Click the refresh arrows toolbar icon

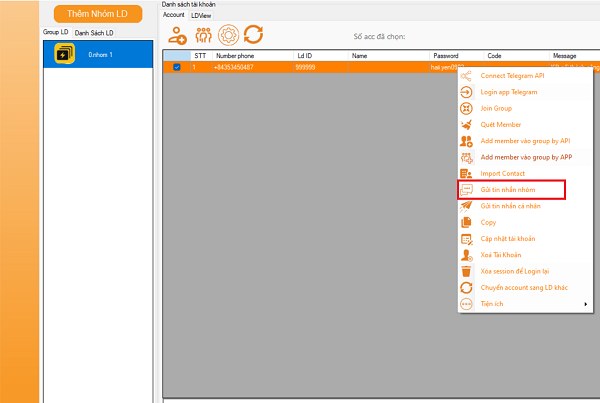pos(253,35)
